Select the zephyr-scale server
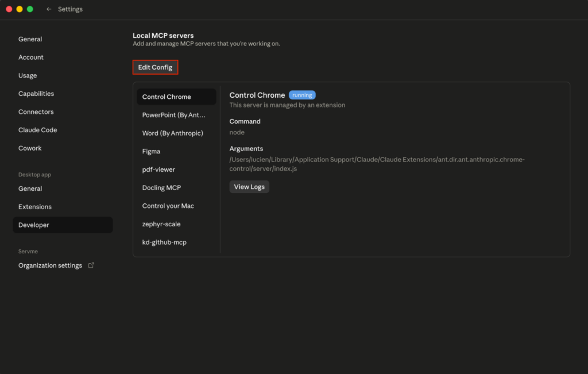 [176, 224]
